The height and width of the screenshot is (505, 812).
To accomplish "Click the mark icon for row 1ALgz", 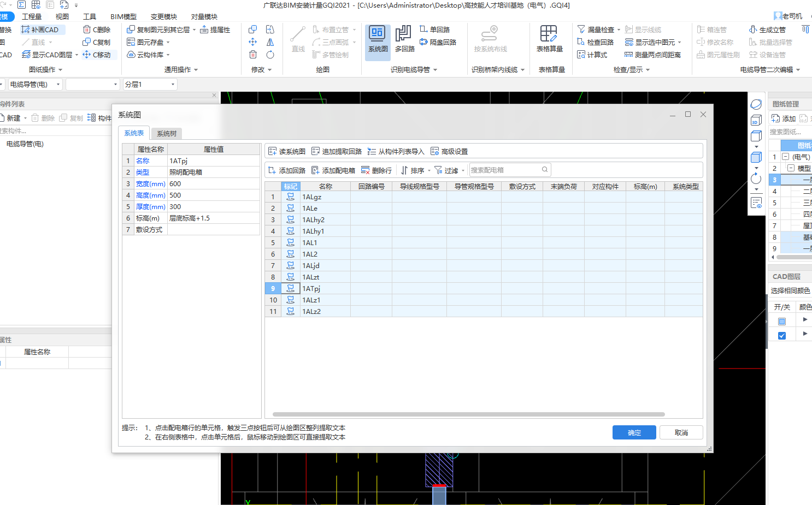I will point(291,197).
